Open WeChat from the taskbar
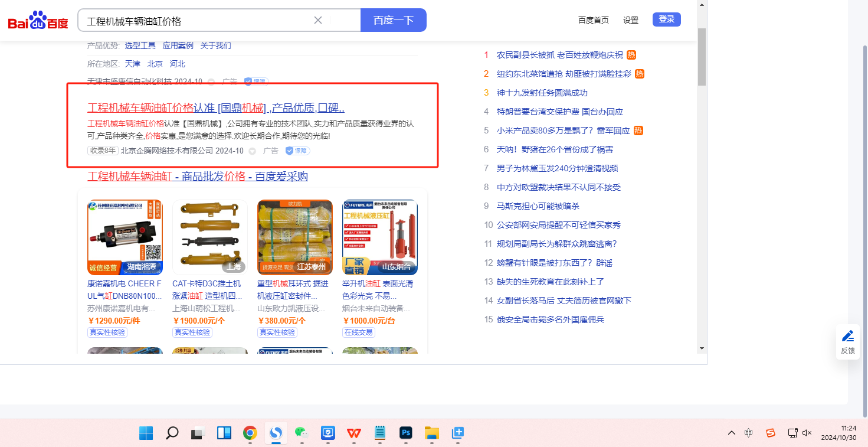Viewport: 868px width, 447px height. (x=302, y=433)
